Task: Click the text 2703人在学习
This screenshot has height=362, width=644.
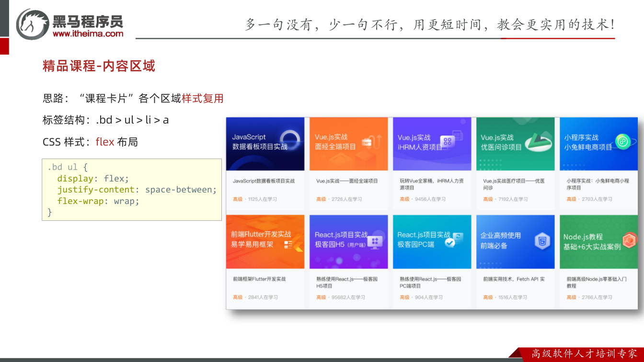Action: click(x=597, y=199)
